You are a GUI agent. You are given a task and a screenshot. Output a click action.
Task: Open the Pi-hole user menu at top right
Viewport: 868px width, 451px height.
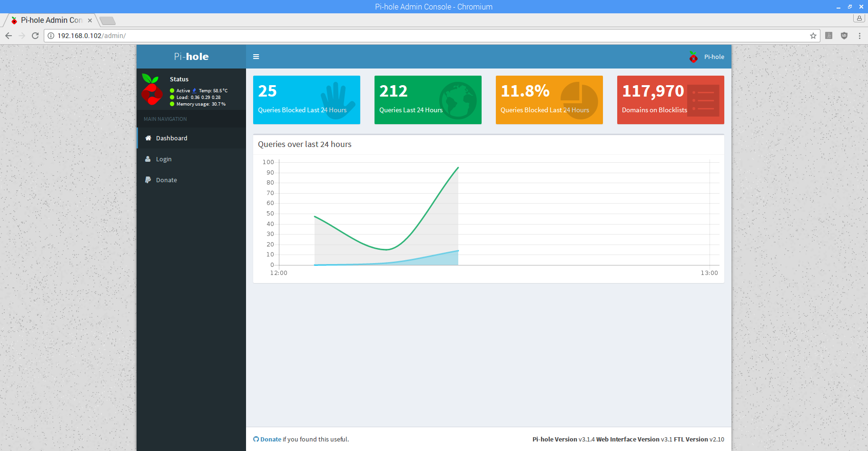707,57
